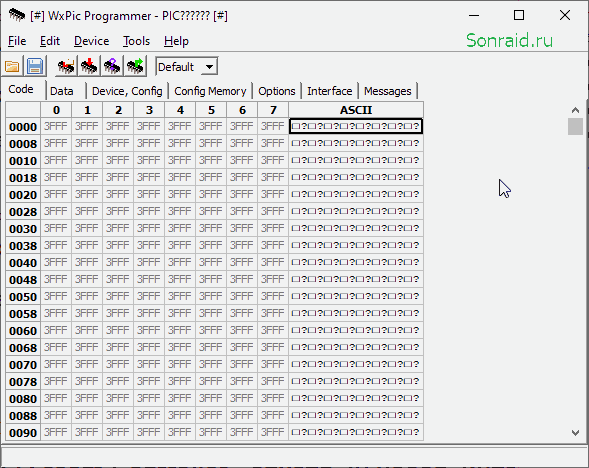Select column header 7
The height and width of the screenshot is (468, 589).
click(273, 110)
